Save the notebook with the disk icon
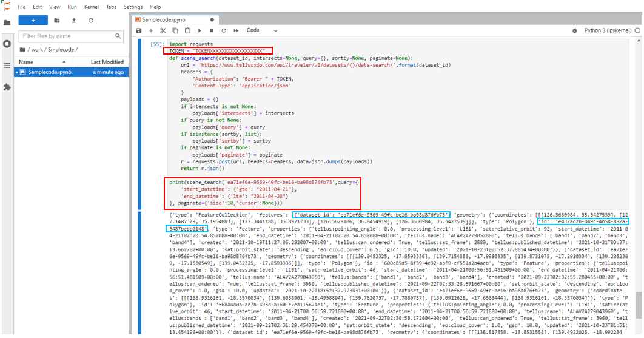 click(x=139, y=30)
